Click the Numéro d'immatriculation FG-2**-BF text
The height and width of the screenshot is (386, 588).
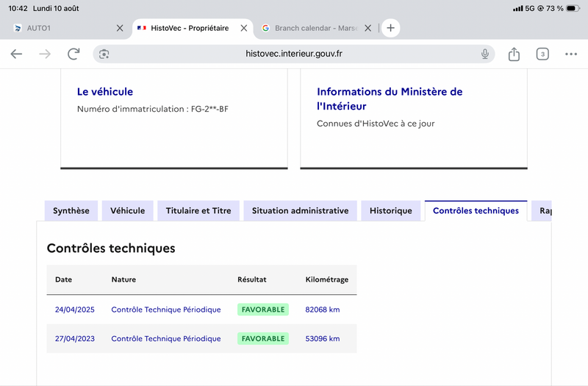[x=153, y=109]
